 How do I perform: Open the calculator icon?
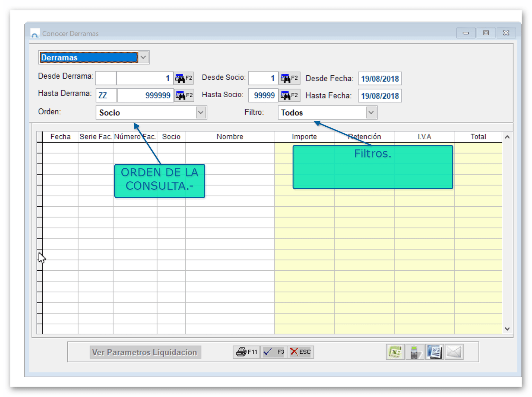pos(415,352)
